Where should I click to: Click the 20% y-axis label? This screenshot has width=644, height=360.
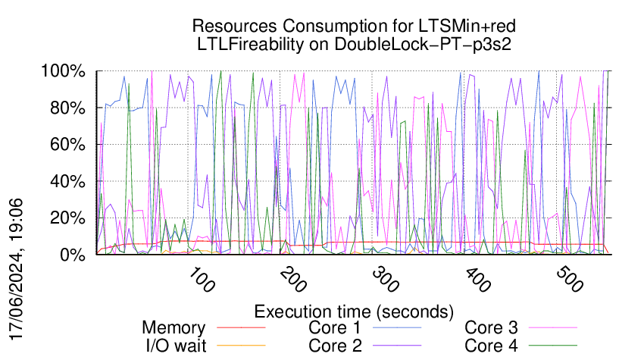point(67,218)
